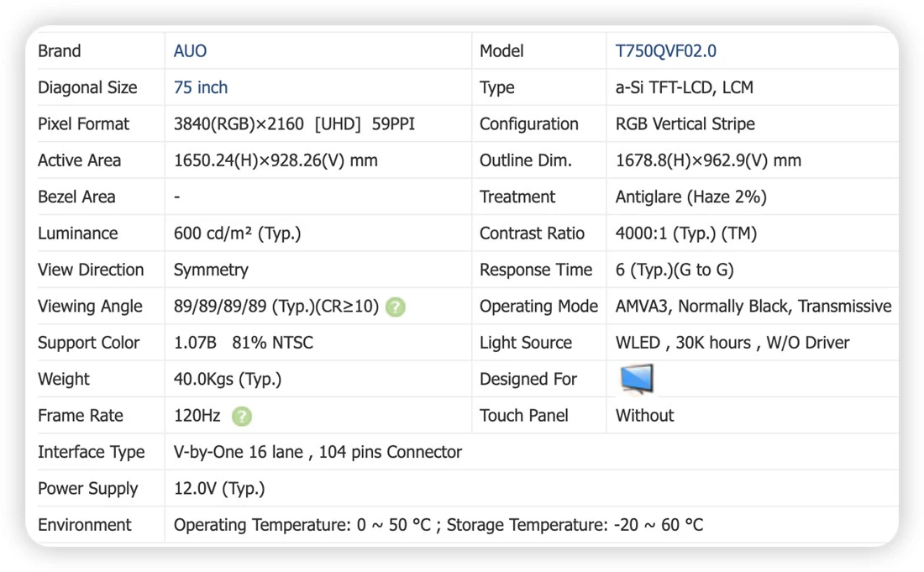Click the Active Area label

point(79,160)
